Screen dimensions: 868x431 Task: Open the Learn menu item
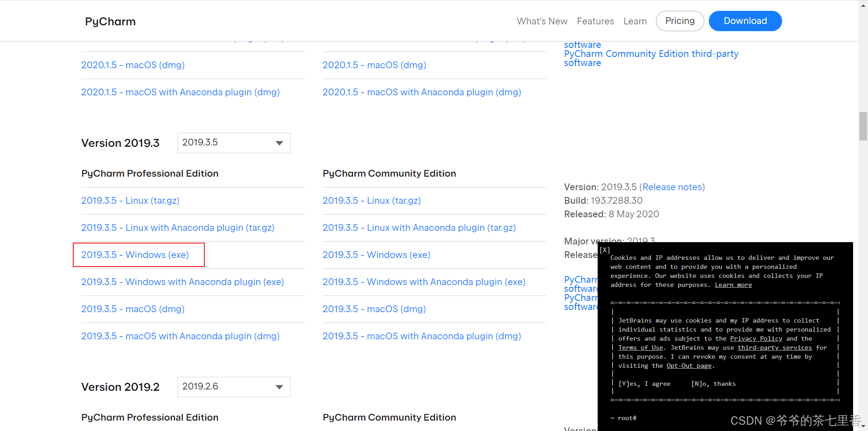pyautogui.click(x=635, y=21)
